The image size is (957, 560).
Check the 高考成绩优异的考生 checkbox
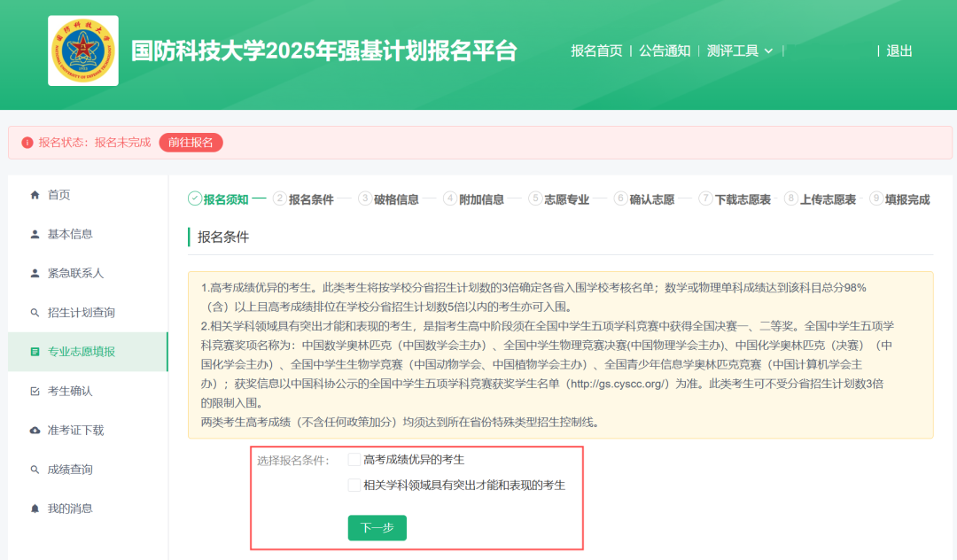[x=354, y=460]
